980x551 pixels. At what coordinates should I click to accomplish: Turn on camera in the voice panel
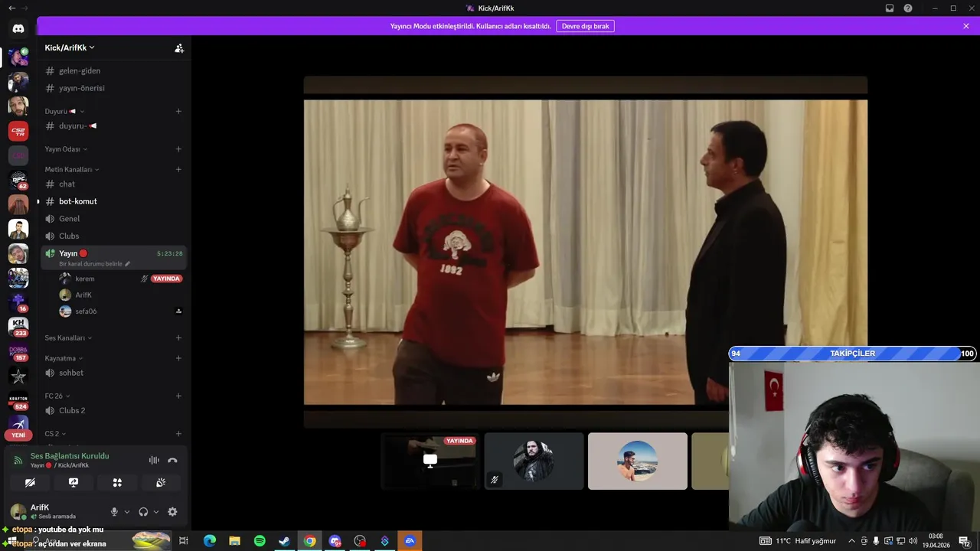click(30, 483)
